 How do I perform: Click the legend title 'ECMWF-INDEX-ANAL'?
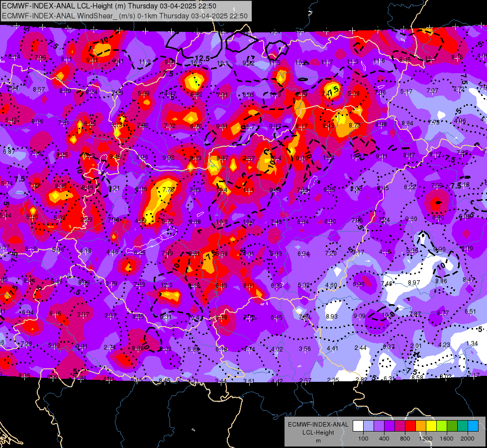[x=318, y=425]
